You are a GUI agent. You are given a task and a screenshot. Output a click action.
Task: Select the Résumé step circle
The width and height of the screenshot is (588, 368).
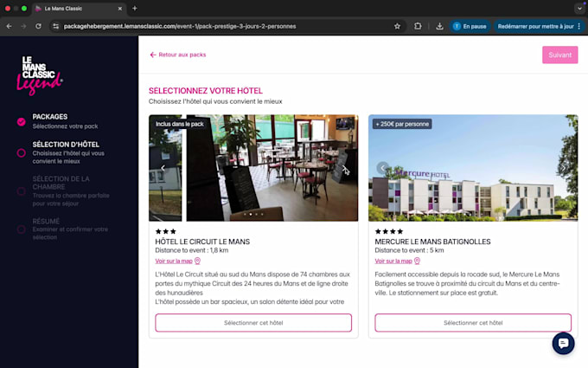[x=22, y=229]
